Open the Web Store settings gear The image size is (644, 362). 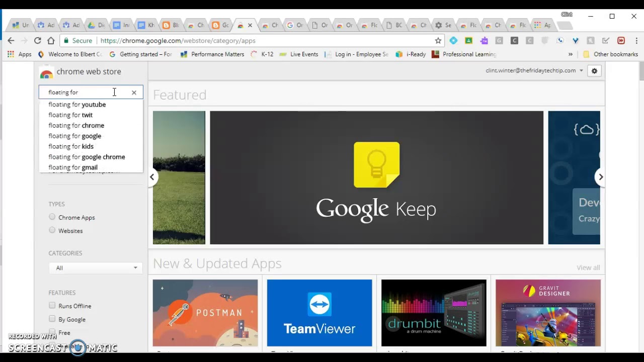click(x=594, y=71)
